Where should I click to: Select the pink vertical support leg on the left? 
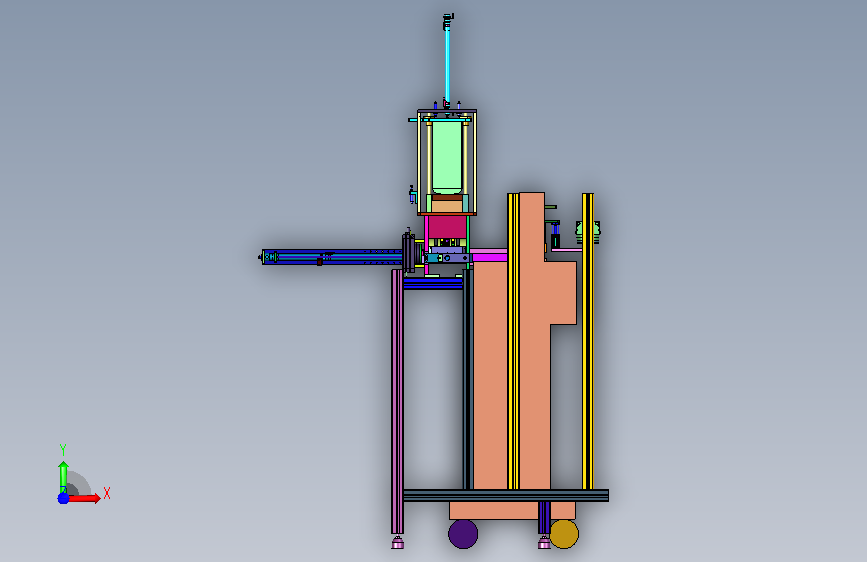397,402
